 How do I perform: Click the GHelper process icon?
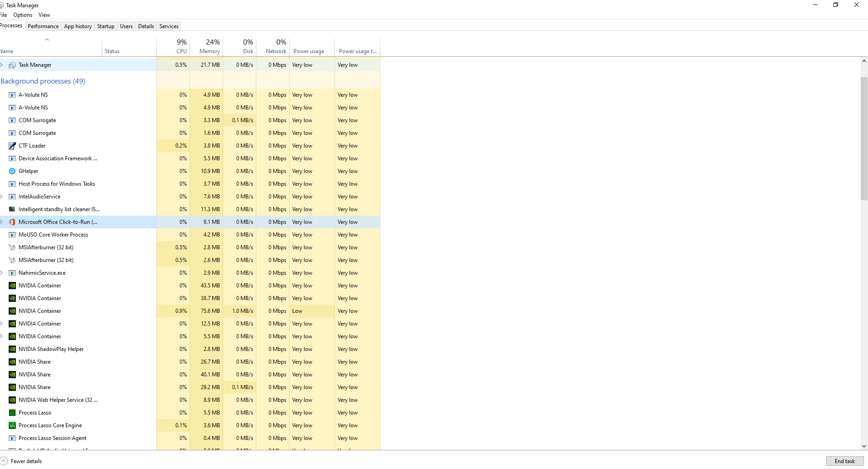point(12,171)
